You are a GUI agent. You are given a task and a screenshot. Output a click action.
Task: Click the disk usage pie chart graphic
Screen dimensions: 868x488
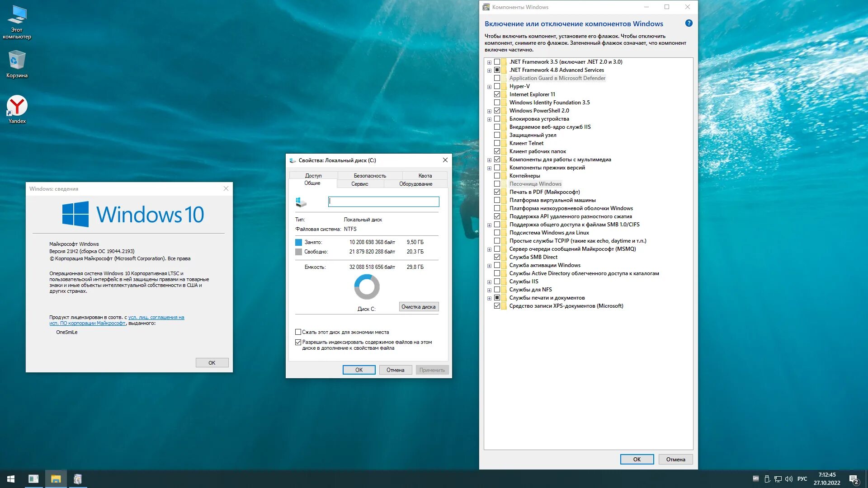coord(365,287)
